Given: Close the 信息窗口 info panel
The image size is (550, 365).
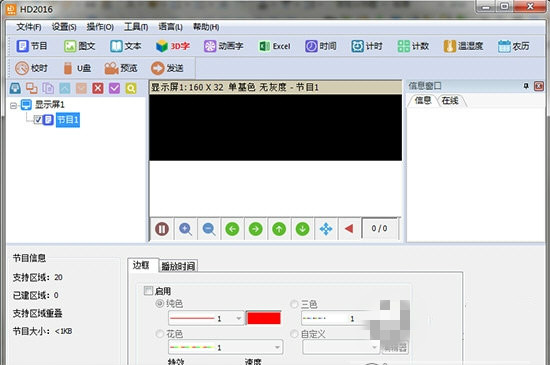Looking at the screenshot, I should [x=539, y=86].
